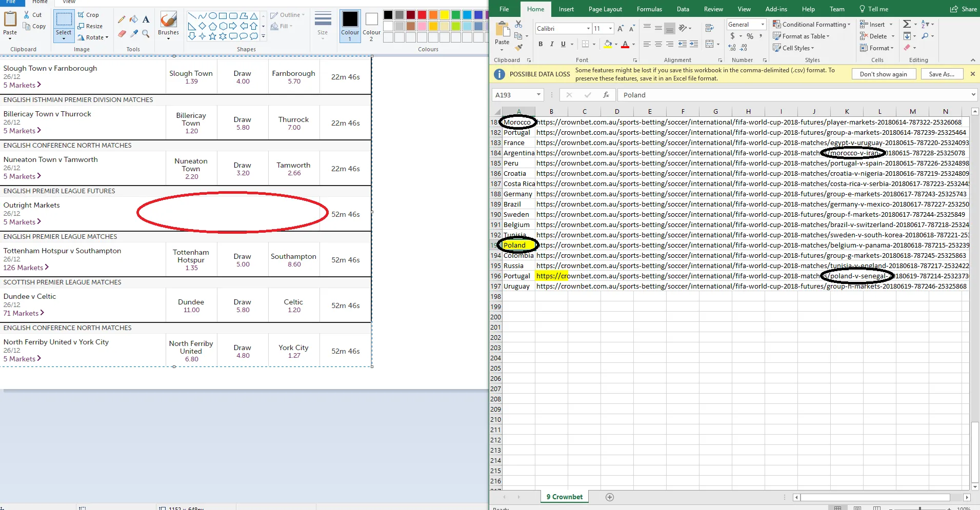Open the font size 11 dropdown
The width and height of the screenshot is (980, 510).
(610, 29)
